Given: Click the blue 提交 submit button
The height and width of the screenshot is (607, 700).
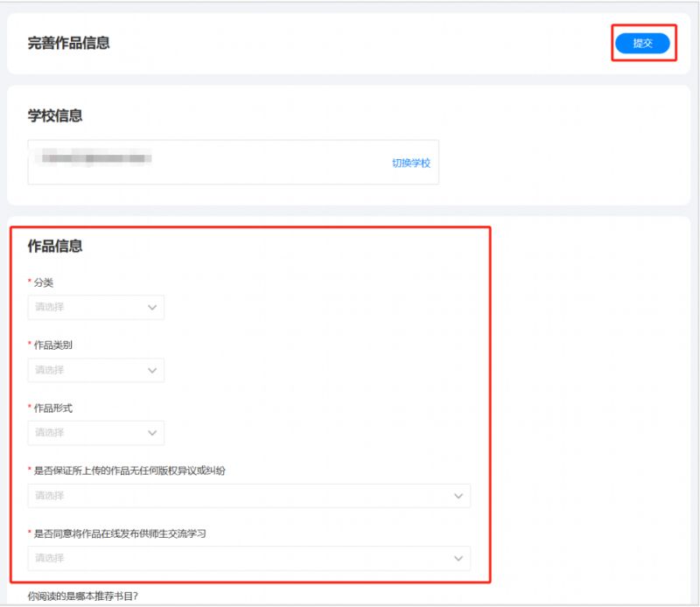Looking at the screenshot, I should pos(642,43).
